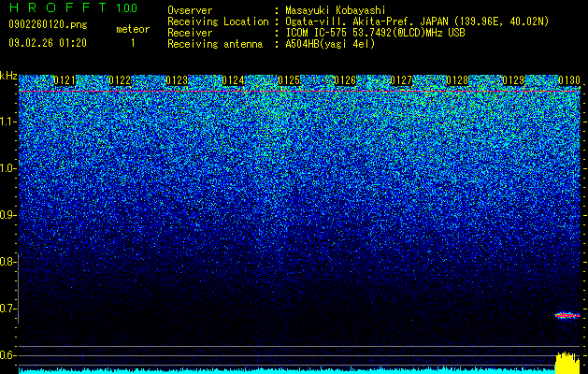588x374 pixels.
Task: Click the 0126 time marker
Action: pos(345,80)
